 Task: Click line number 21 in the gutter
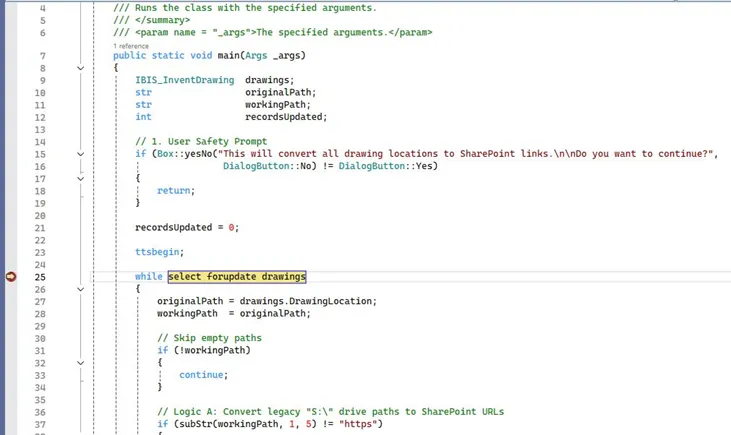[x=40, y=228]
